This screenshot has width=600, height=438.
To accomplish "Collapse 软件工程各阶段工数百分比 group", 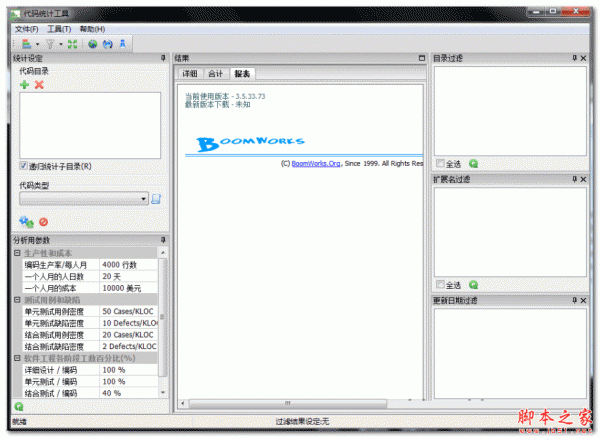I will pos(17,358).
